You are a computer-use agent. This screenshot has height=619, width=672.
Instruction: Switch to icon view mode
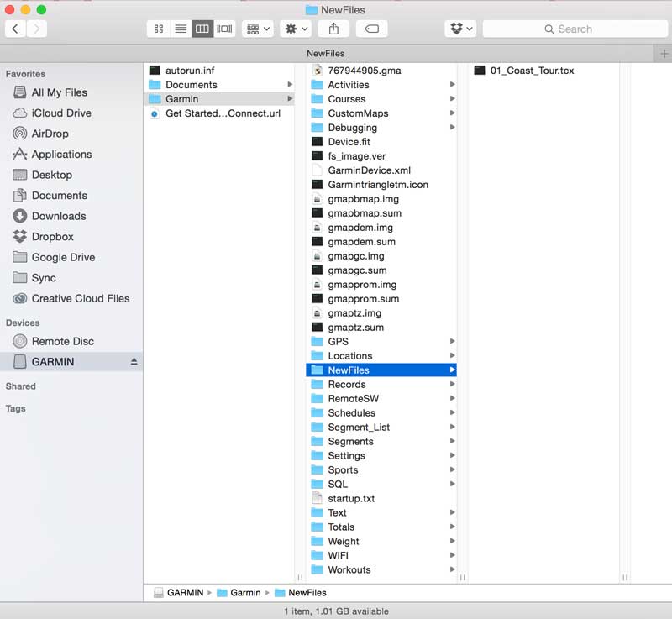159,29
